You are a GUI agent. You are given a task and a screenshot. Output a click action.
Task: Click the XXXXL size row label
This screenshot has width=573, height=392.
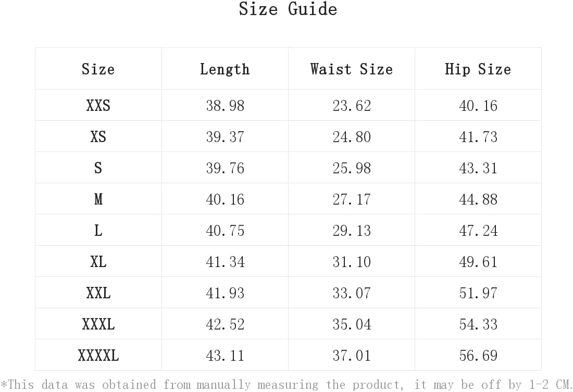(x=98, y=355)
